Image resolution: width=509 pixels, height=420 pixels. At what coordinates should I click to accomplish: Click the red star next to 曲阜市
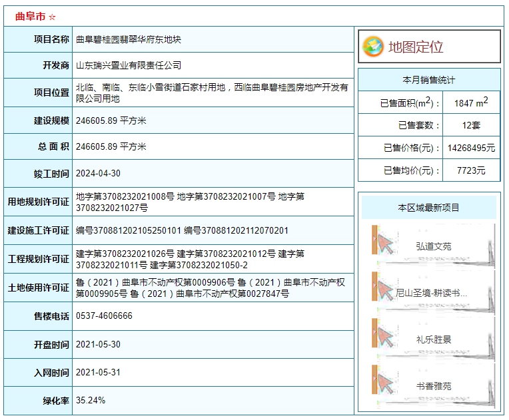(x=52, y=17)
